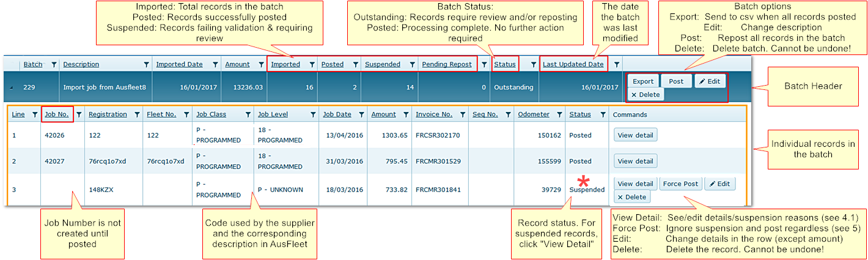Viewport: 868px width, 260px height.
Task: Click the Job No. column filter icon
Action: point(78,114)
